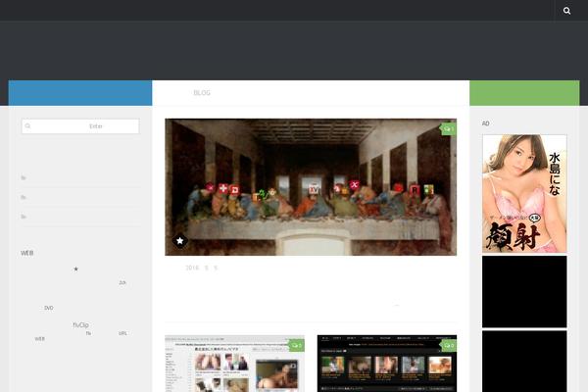Click the star badge on featured image
The image size is (588, 392).
click(x=180, y=241)
